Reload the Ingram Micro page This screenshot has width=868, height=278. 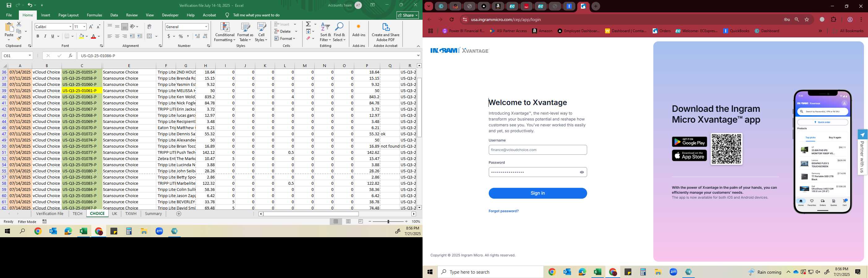(452, 19)
